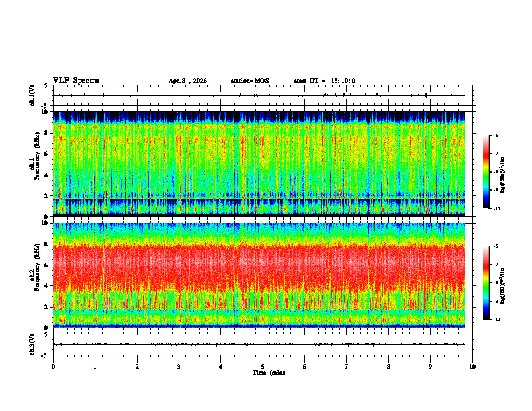Click the station=MOS label

[250, 81]
